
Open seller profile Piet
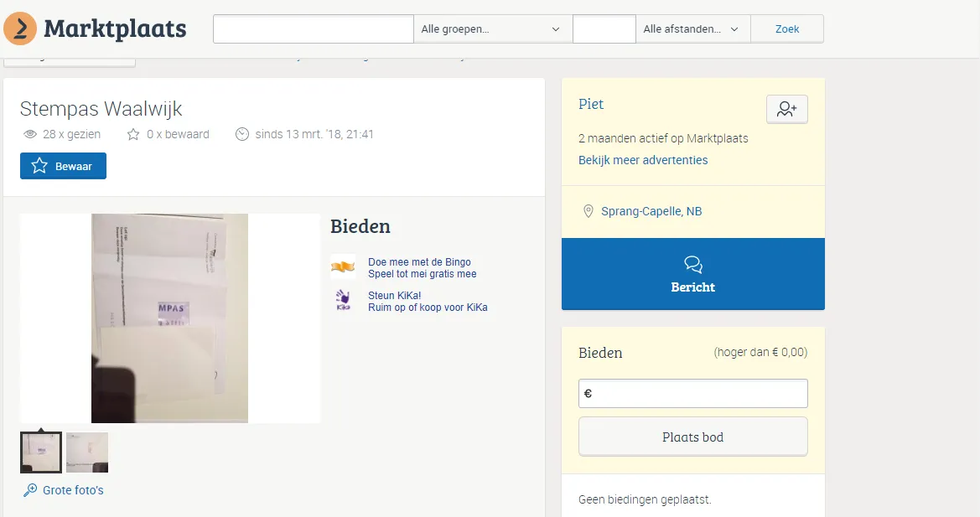(591, 105)
